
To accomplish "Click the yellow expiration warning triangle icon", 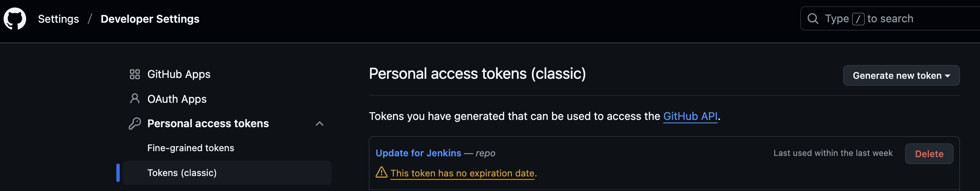I will point(381,173).
